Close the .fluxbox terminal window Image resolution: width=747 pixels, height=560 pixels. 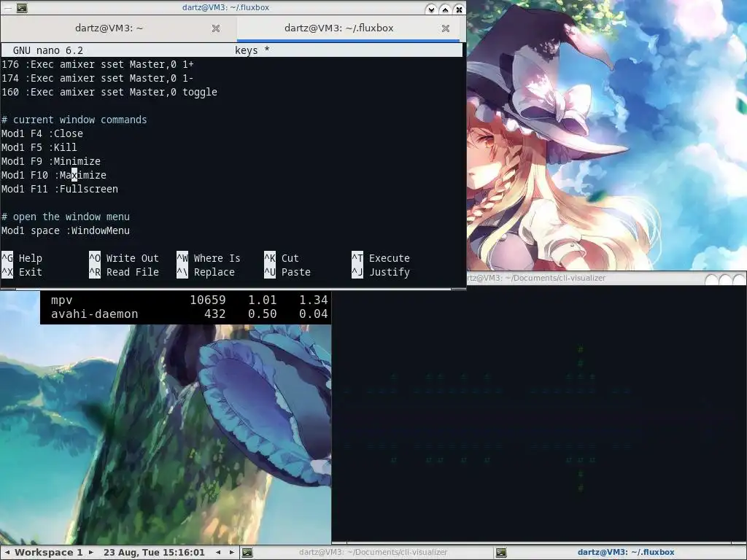459,9
